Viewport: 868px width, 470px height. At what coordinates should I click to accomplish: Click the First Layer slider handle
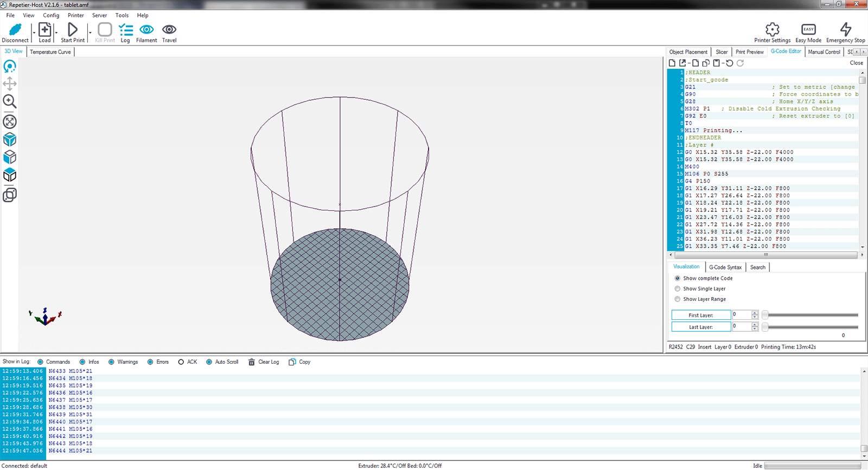point(765,315)
